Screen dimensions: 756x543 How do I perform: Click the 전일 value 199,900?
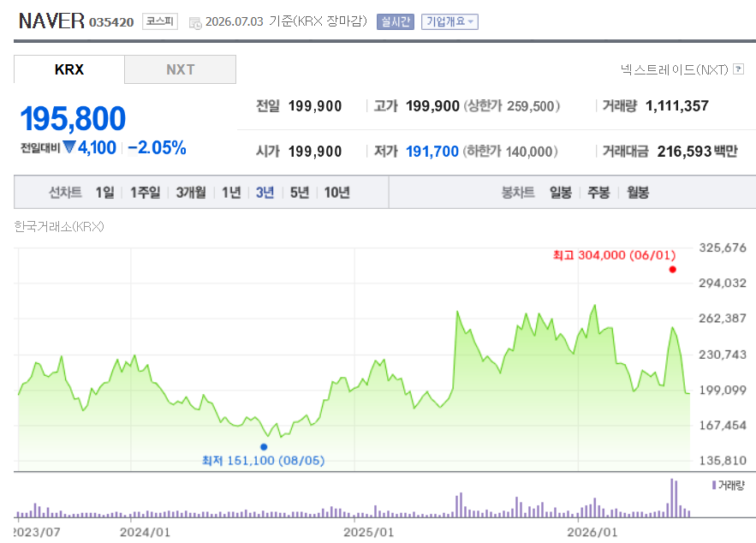click(x=315, y=105)
